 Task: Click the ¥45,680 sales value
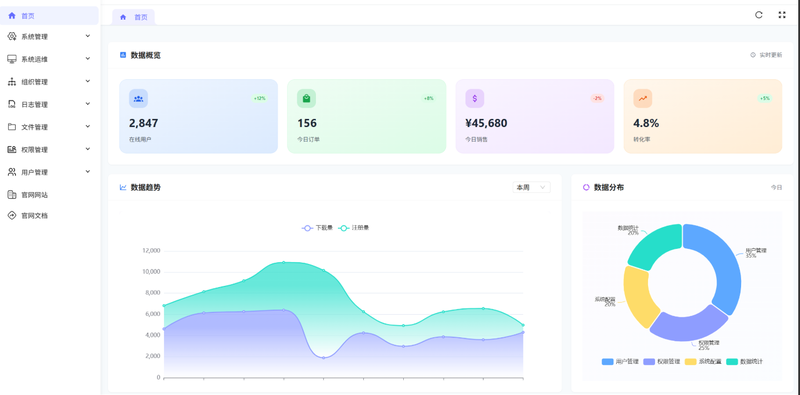pos(486,123)
